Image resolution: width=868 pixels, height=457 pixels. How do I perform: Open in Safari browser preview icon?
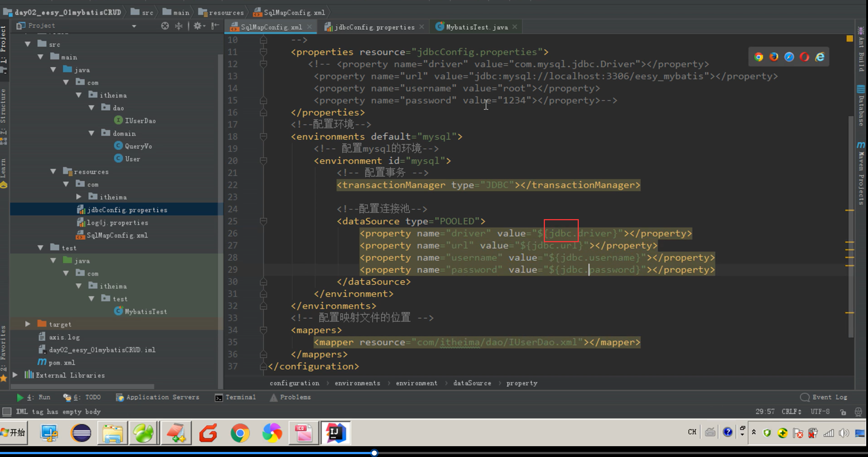[x=789, y=57]
